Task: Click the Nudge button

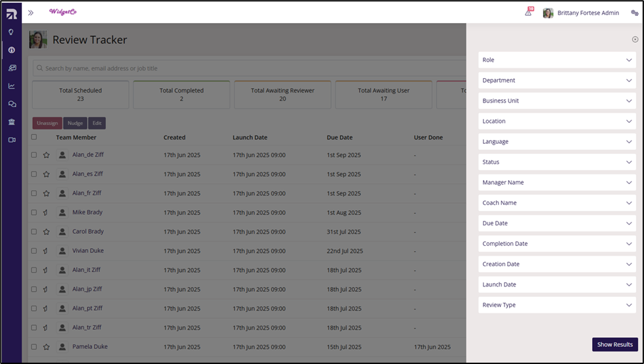Action: [x=75, y=123]
